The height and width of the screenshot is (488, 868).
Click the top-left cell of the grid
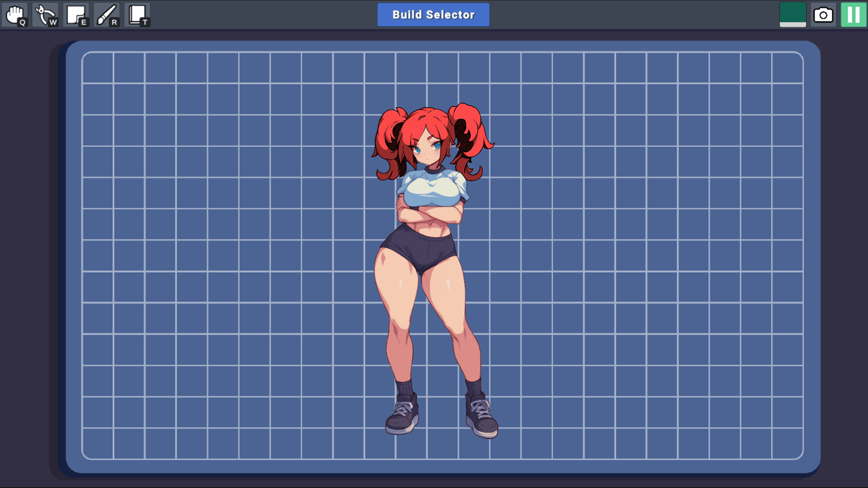pyautogui.click(x=98, y=68)
